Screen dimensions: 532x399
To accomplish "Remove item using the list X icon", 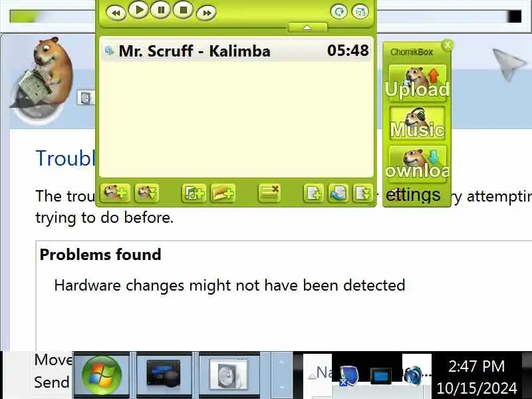I will [269, 193].
